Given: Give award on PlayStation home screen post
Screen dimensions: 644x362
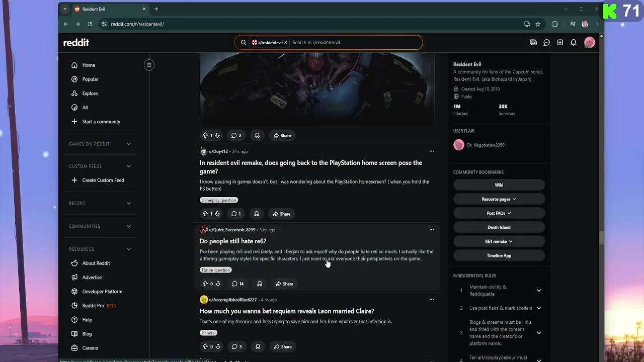Looking at the screenshot, I should pyautogui.click(x=257, y=214).
